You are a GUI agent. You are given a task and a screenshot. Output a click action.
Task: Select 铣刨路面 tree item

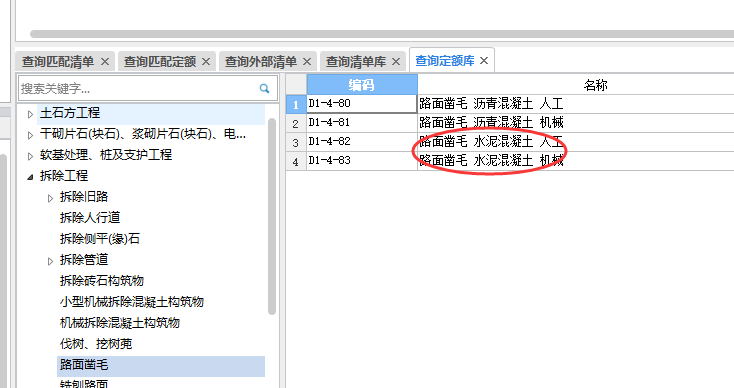[84, 384]
